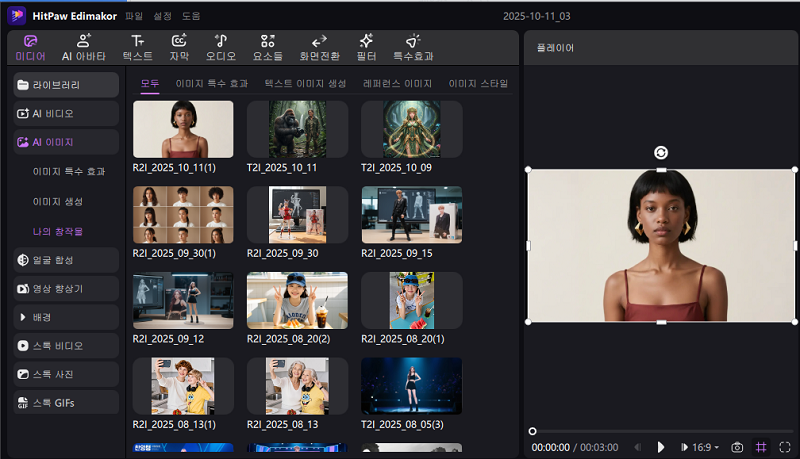800x459 pixels.
Task: Click the rotate handle above preview image
Action: pos(661,153)
